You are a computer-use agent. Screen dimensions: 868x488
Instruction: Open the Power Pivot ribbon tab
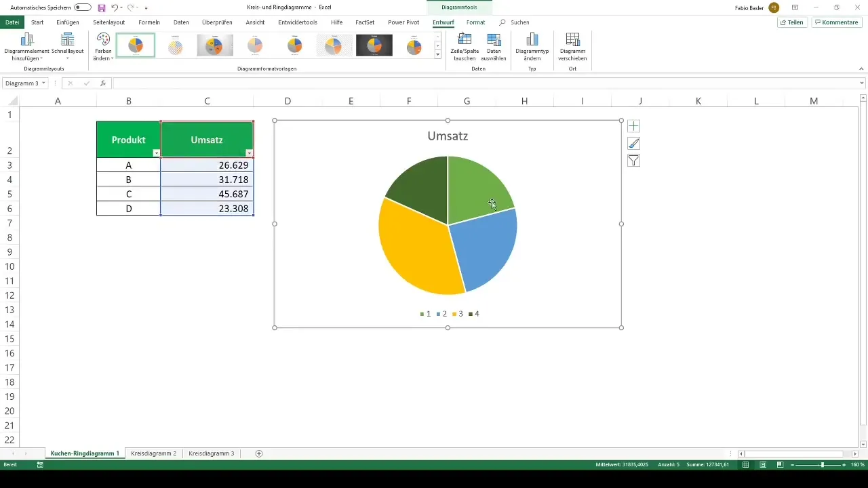click(403, 22)
